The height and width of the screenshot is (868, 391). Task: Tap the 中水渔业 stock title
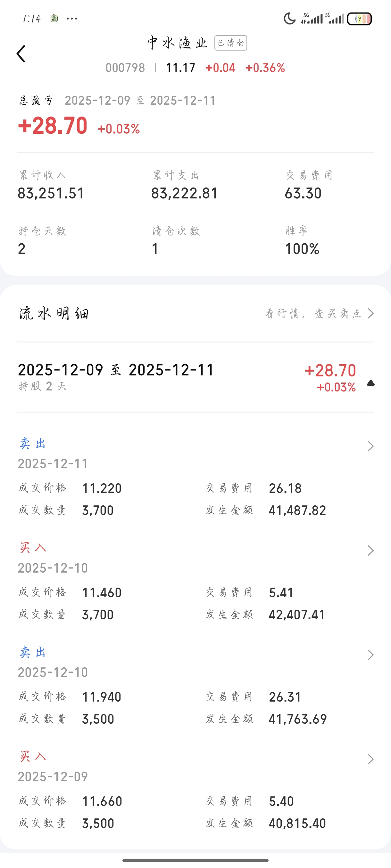click(x=177, y=43)
